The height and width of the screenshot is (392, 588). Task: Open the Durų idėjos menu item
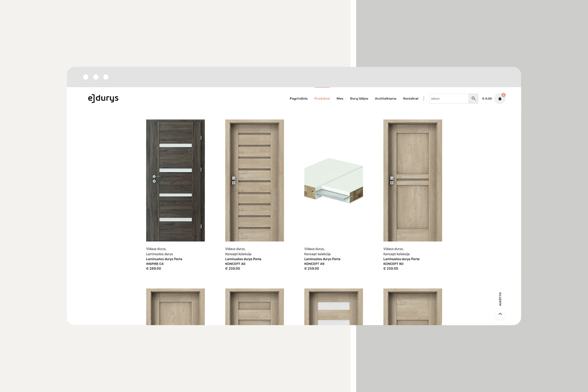tap(359, 99)
